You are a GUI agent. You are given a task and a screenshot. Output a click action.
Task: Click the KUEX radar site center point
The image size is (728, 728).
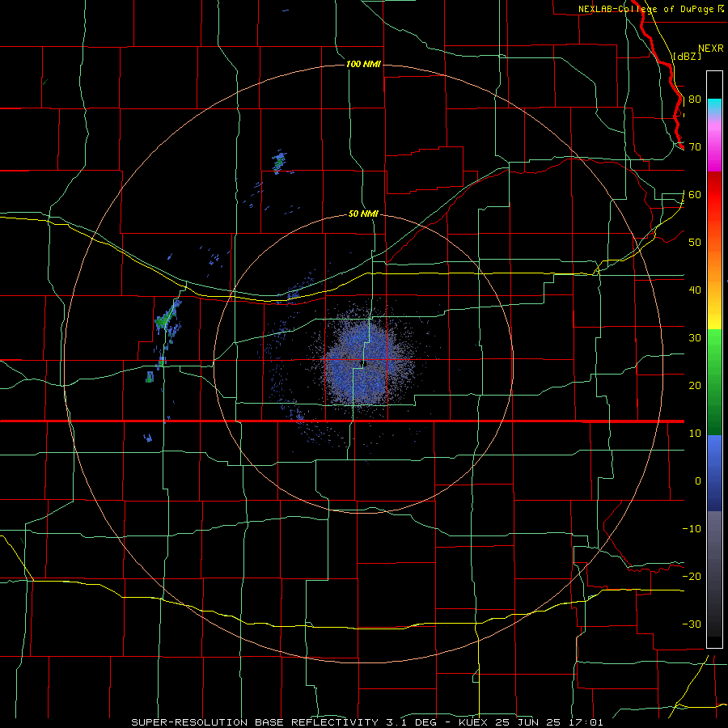364,364
